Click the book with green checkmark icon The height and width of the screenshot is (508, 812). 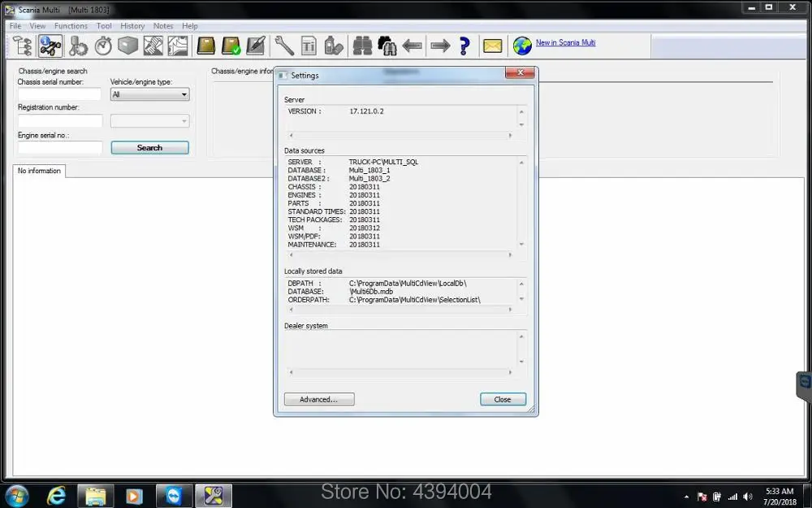coord(231,46)
